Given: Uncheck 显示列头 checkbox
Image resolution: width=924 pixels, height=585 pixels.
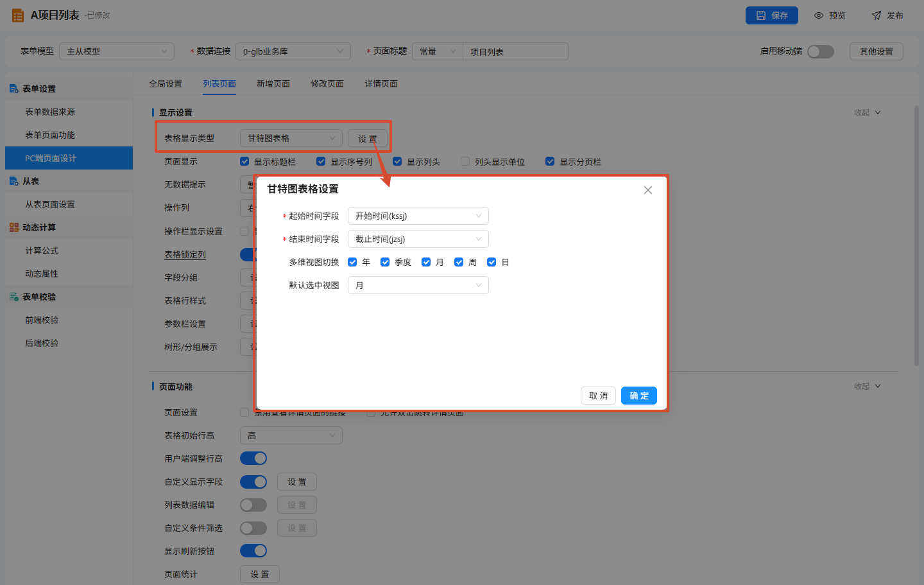Looking at the screenshot, I should (397, 161).
